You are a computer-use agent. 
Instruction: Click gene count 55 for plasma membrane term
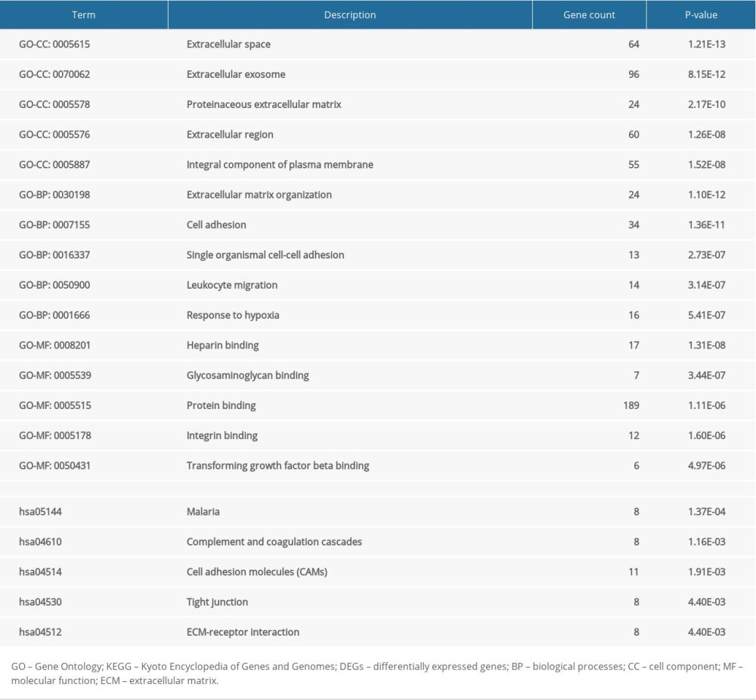637,164
